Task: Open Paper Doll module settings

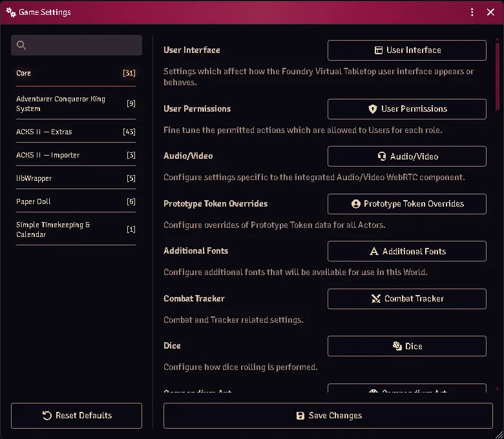Action: pyautogui.click(x=76, y=201)
